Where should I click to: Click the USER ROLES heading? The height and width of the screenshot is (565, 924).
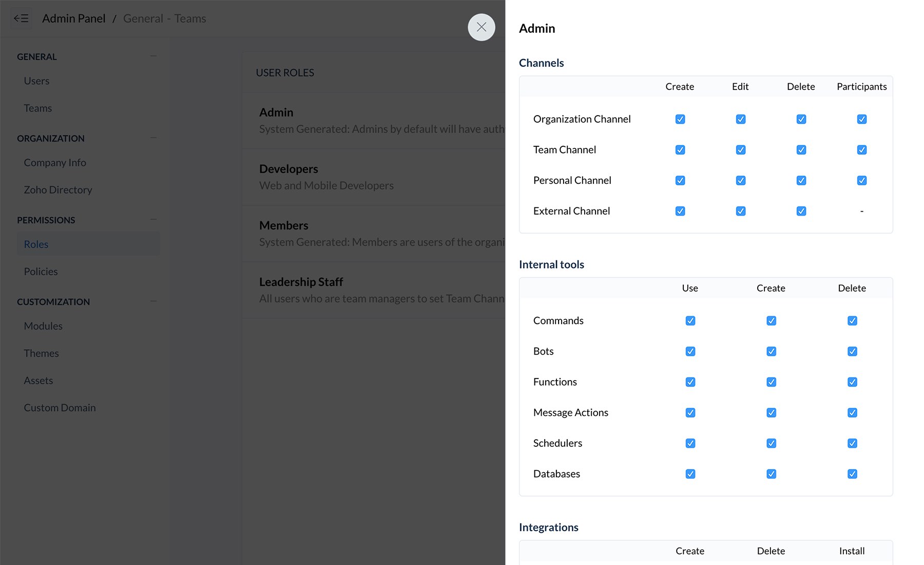coord(285,72)
